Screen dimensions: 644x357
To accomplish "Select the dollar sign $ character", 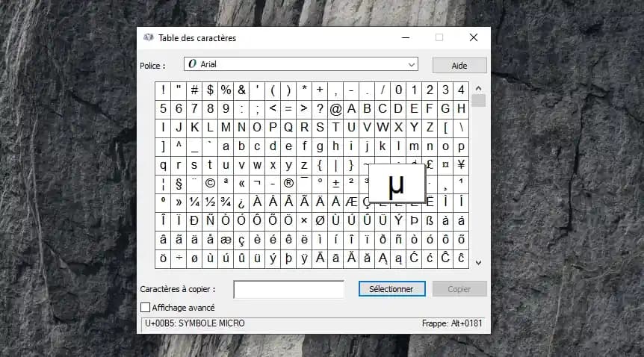I will pos(210,90).
